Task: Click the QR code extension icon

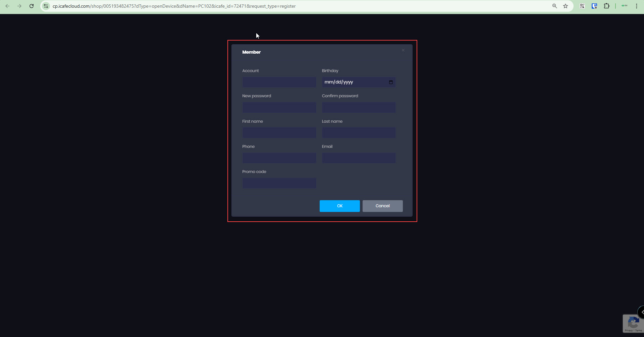Action: click(x=582, y=6)
